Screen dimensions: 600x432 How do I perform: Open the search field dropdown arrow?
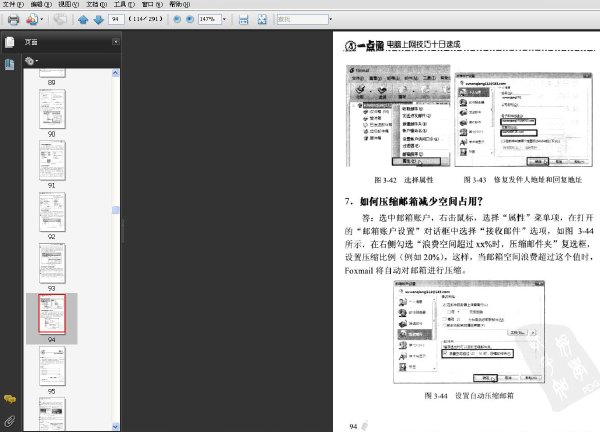331,19
